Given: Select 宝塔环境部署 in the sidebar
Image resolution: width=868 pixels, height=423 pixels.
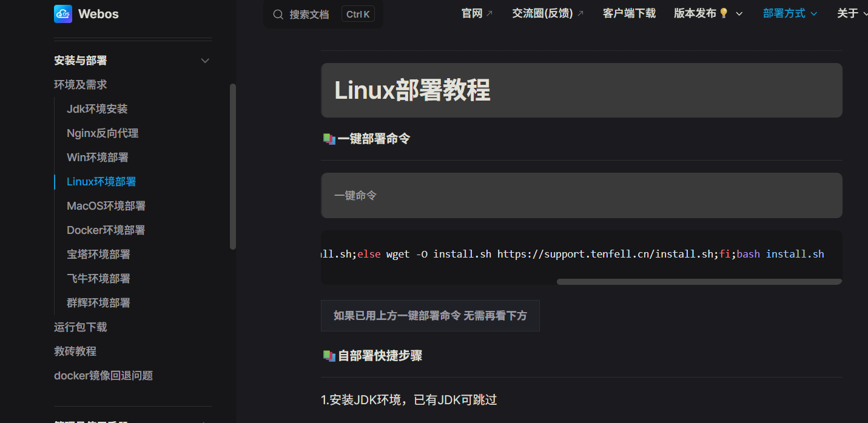Looking at the screenshot, I should (98, 255).
